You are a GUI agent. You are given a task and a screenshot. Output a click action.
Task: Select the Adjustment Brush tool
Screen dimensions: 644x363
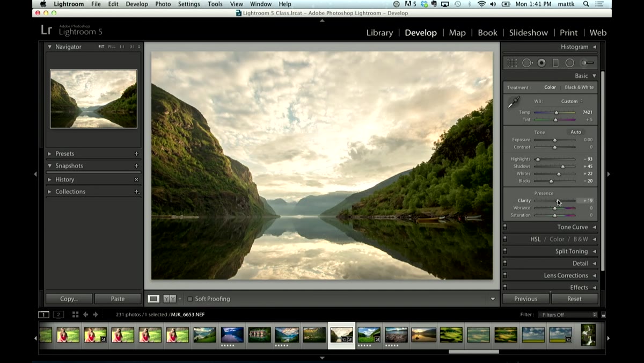[x=587, y=63]
